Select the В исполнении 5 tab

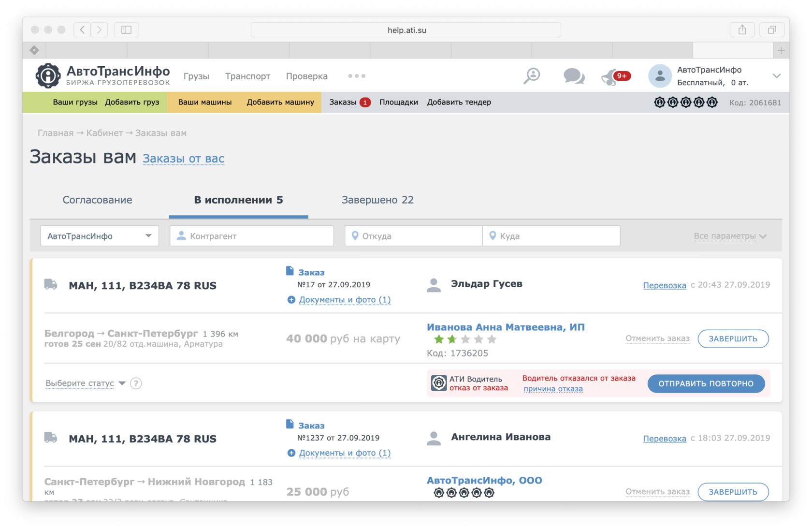click(239, 200)
